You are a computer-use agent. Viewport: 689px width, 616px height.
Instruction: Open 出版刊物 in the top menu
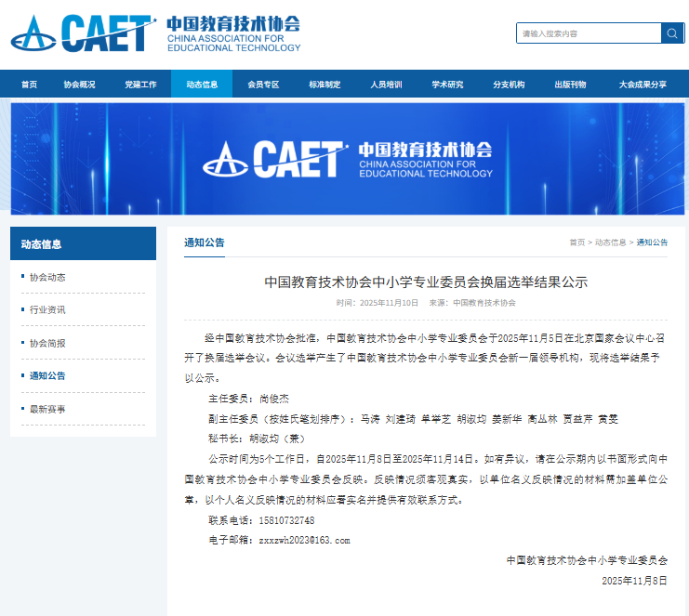pyautogui.click(x=570, y=85)
